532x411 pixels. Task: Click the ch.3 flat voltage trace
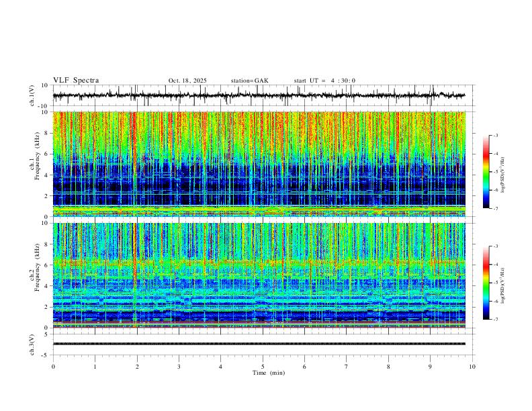point(259,344)
